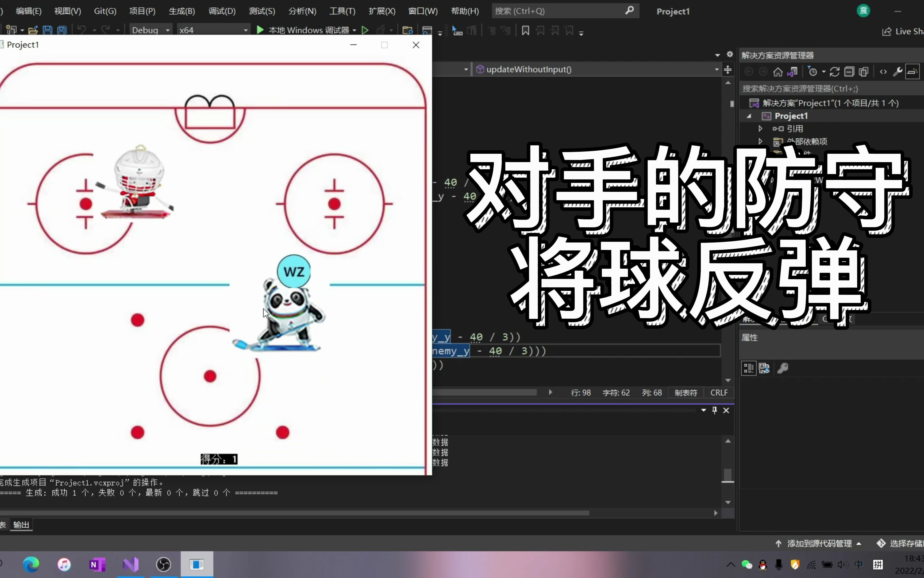
Task: Click the pending changes filter clock icon
Action: [x=813, y=72]
